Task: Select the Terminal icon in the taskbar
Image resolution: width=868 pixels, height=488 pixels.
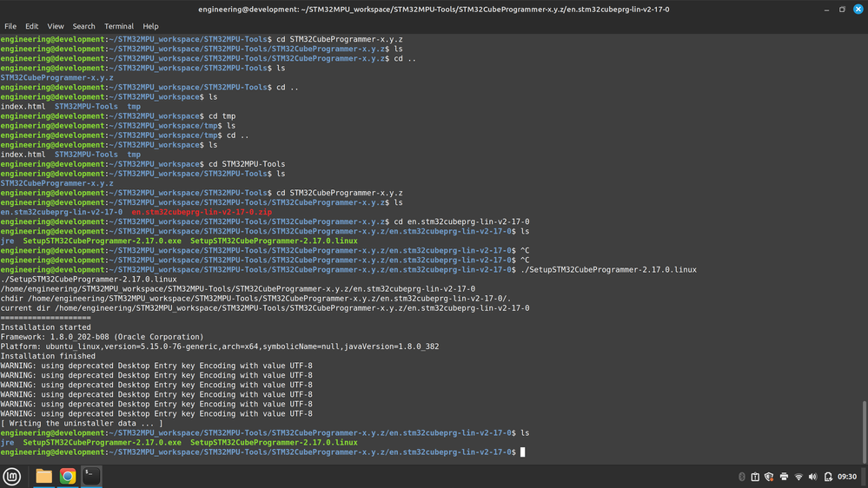Action: [91, 476]
